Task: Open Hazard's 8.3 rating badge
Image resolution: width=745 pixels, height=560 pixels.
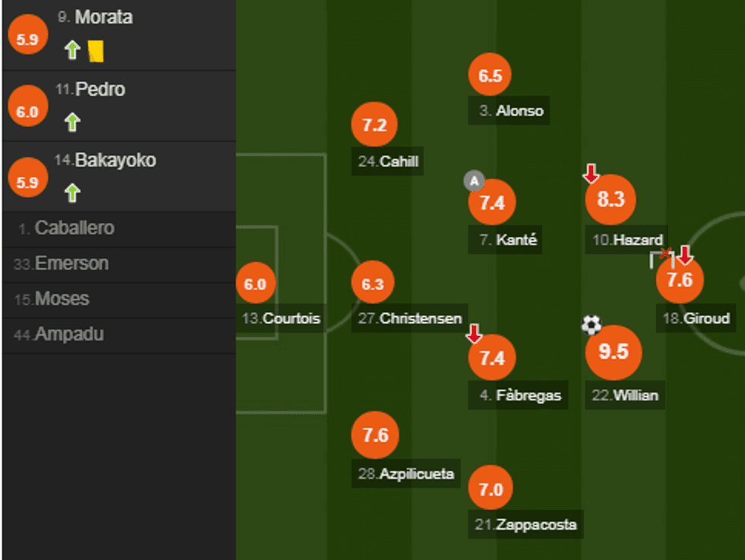Action: point(610,201)
